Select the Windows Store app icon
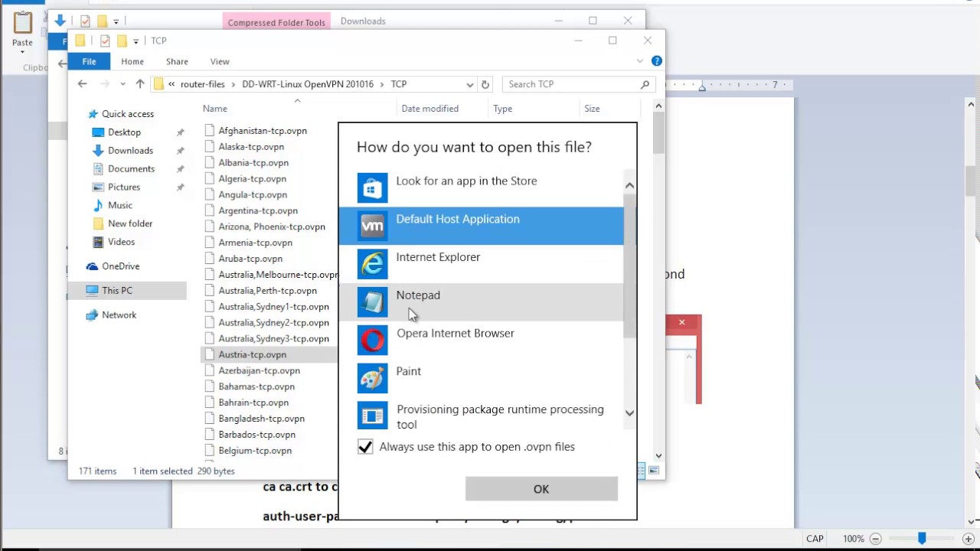The image size is (980, 551). [372, 187]
